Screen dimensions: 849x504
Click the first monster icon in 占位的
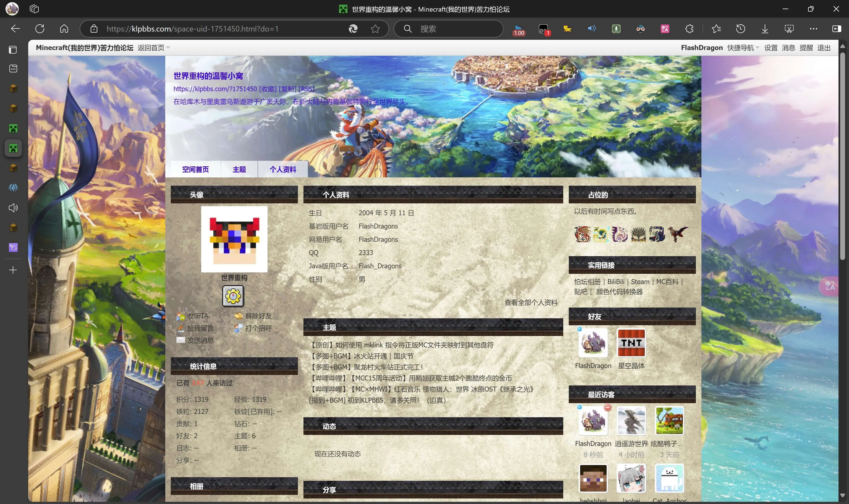(582, 234)
